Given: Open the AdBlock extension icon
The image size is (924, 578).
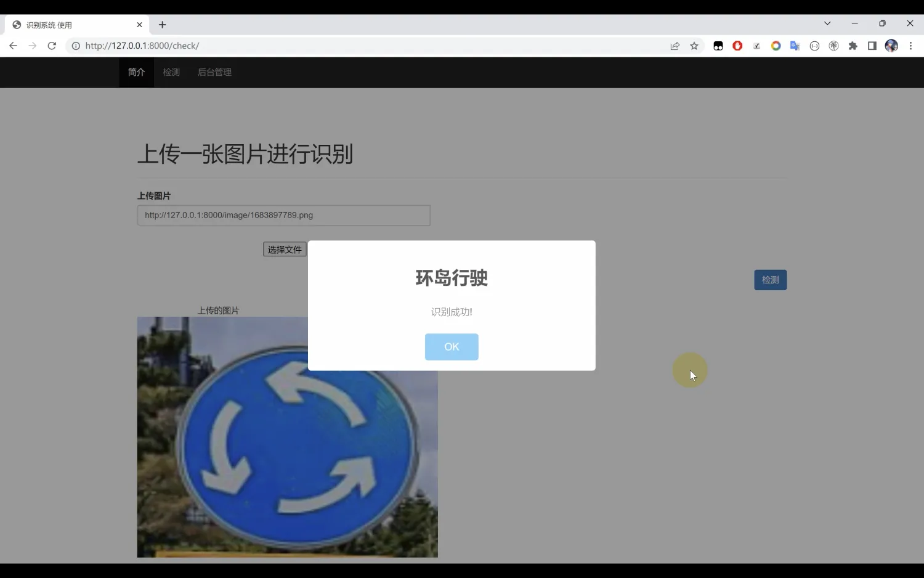Looking at the screenshot, I should (x=737, y=46).
